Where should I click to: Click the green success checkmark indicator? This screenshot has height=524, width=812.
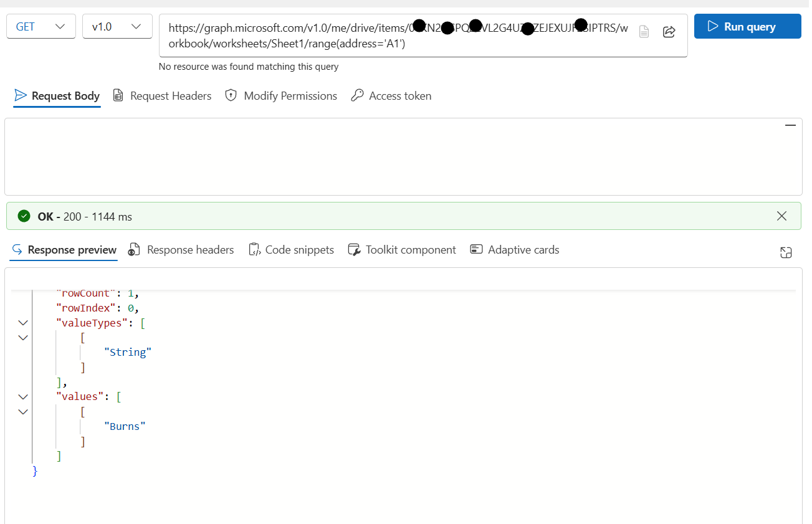[24, 216]
